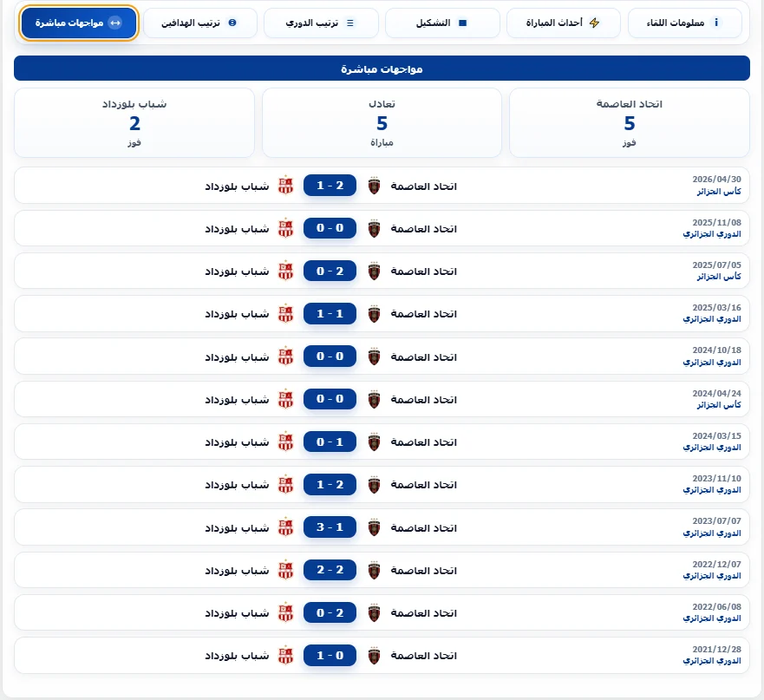Click USM Alger crest in 2024/04/24 row
764x700 pixels.
(x=374, y=399)
